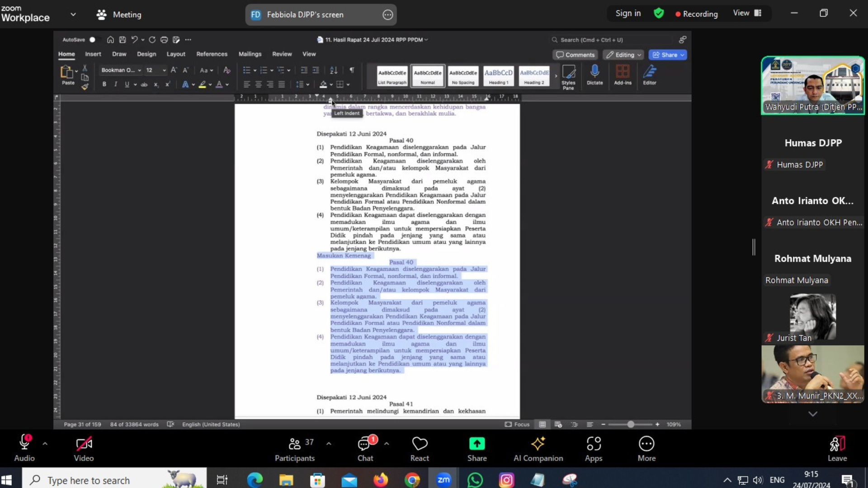868x488 pixels.
Task: Click the Paste clipboard icon
Action: [67, 72]
